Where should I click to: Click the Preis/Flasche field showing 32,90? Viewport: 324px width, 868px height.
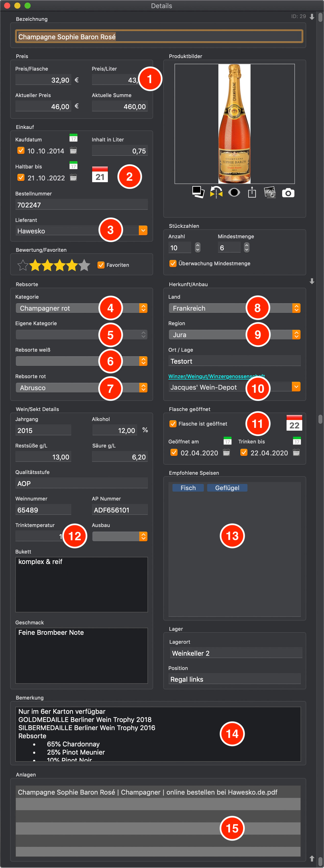(x=43, y=80)
